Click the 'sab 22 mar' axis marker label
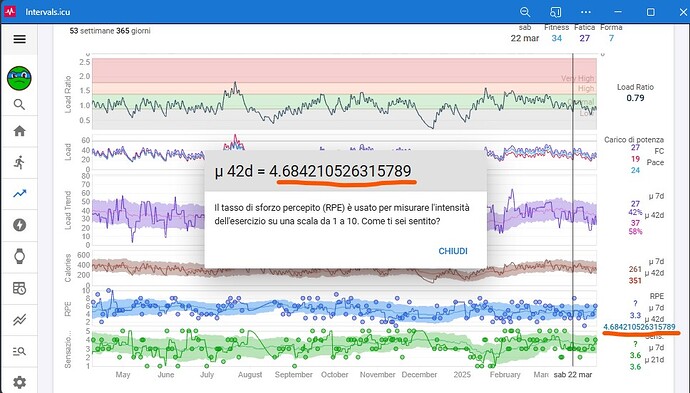This screenshot has height=393, width=690. click(573, 375)
